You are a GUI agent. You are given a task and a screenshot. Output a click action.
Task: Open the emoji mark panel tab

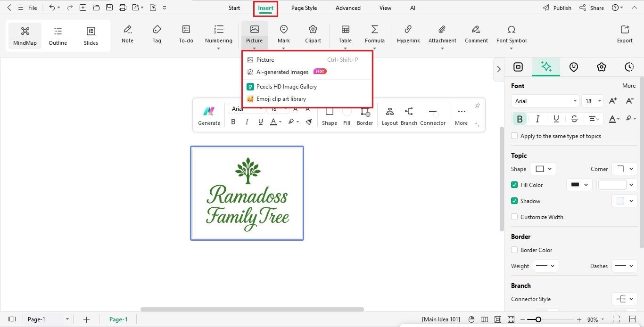tap(574, 67)
